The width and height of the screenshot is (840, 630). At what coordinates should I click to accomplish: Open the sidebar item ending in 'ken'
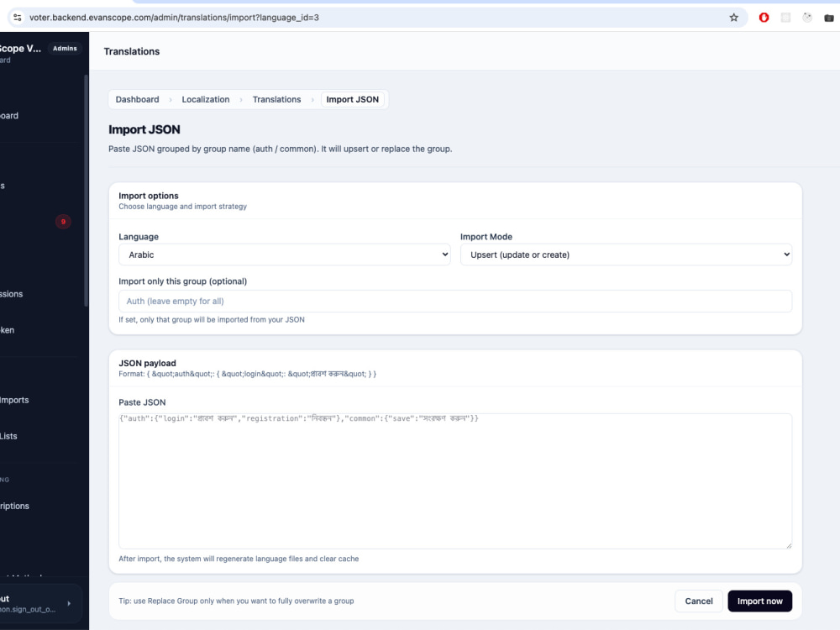coord(7,330)
